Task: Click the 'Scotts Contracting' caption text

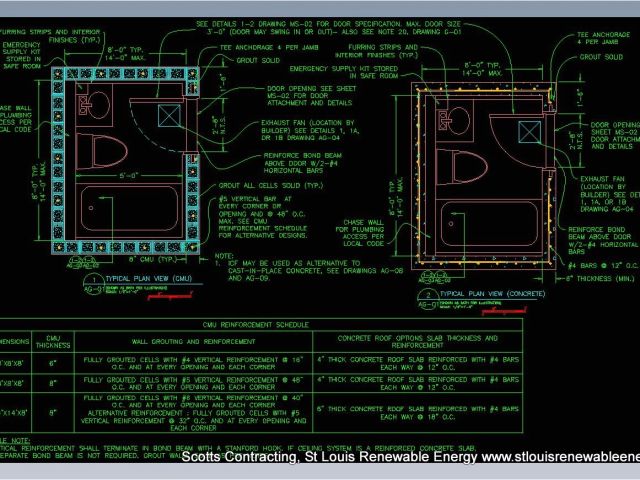Action: [238, 457]
